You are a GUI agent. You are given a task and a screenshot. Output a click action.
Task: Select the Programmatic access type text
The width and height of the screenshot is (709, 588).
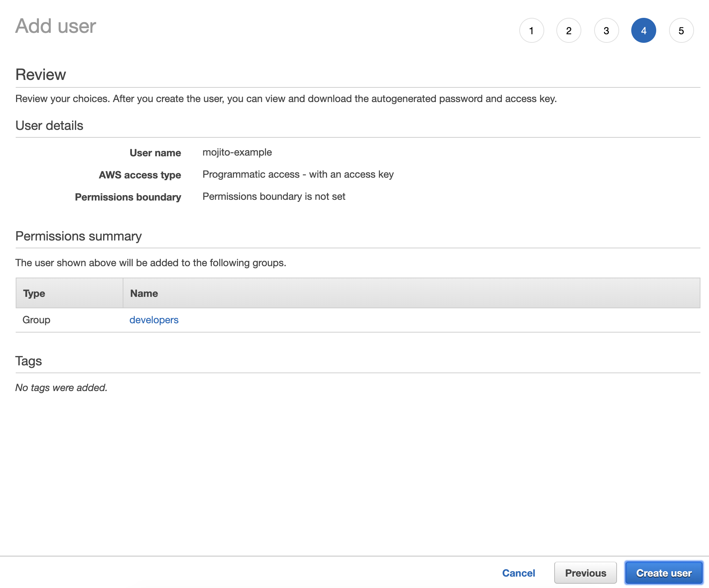point(297,174)
